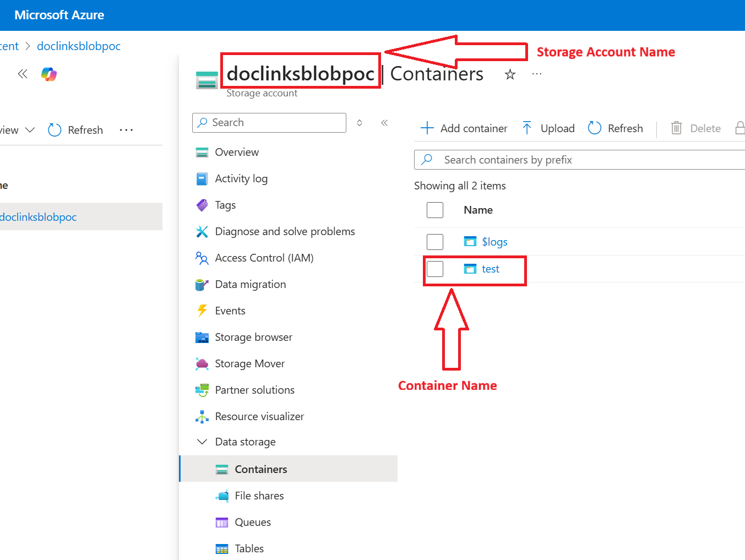
Task: Favorite this page with the star icon
Action: (510, 74)
